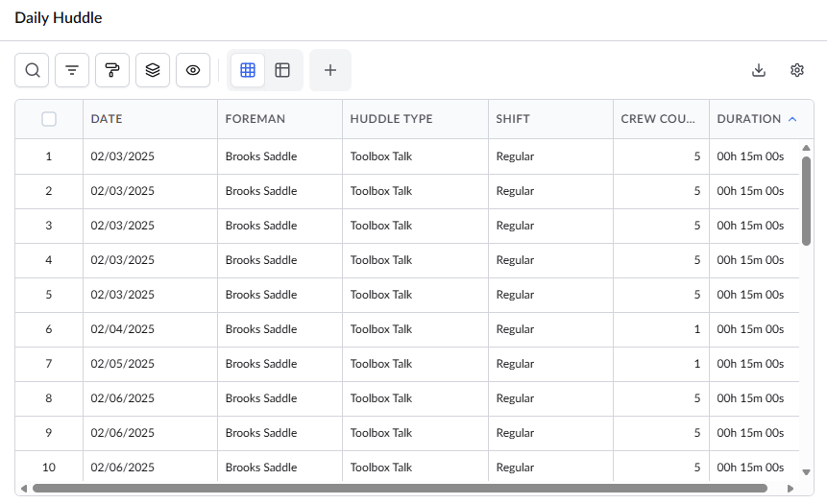Viewport: 827px width, 504px height.
Task: Click the duration cell in row 2
Action: point(754,191)
